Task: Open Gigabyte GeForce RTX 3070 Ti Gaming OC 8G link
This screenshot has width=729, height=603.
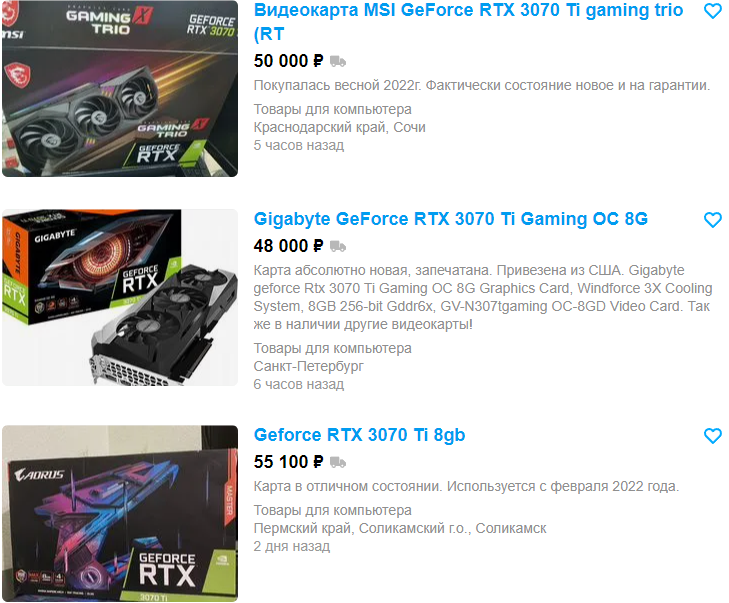Action: tap(451, 219)
